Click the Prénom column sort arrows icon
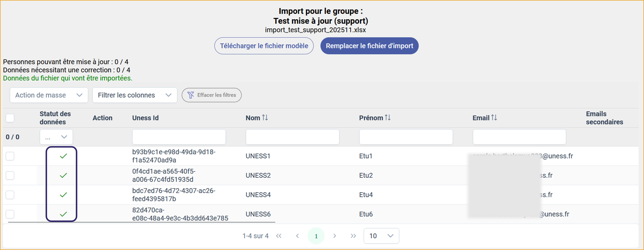 [387, 117]
